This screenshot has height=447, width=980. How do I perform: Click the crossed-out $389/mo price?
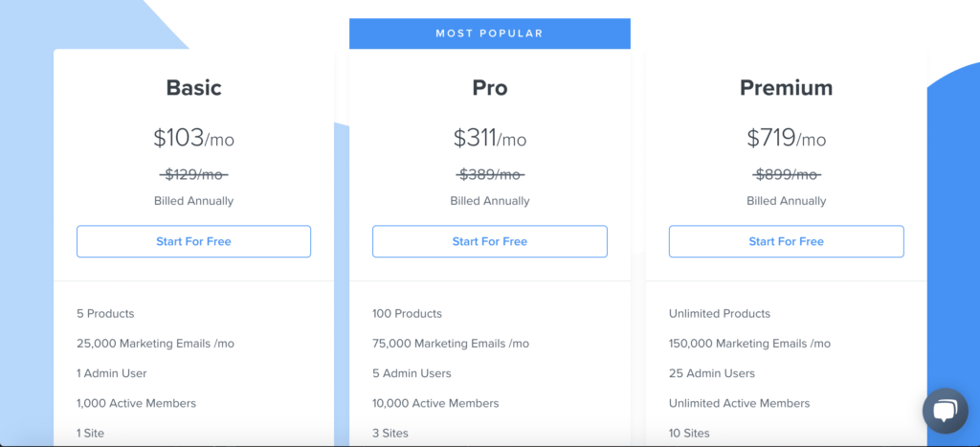[x=489, y=174]
